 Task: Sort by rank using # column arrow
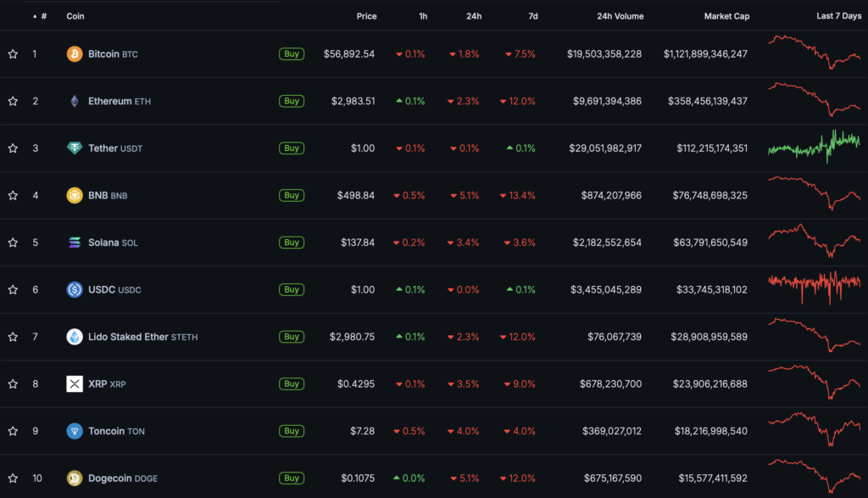tap(35, 16)
